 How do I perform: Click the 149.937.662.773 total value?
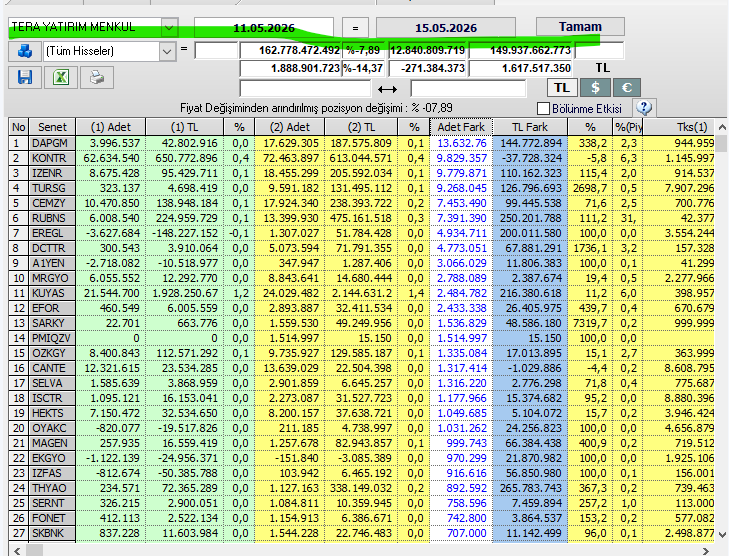coord(521,50)
